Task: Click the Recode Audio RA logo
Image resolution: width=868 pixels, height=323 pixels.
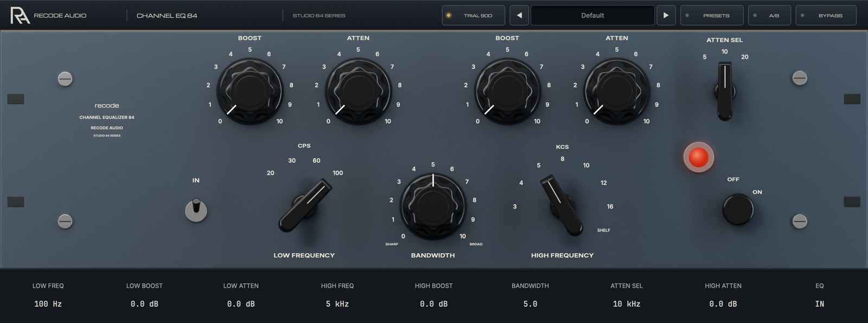Action: click(x=20, y=15)
